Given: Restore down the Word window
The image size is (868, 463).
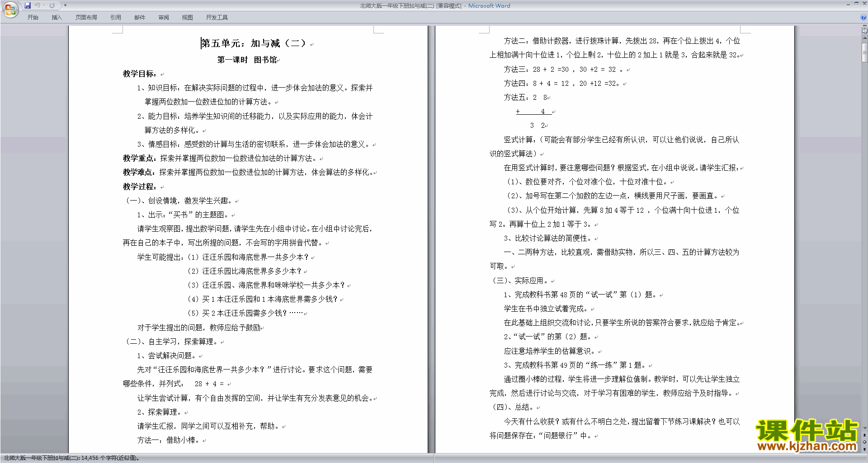Looking at the screenshot, I should pyautogui.click(x=856, y=4).
